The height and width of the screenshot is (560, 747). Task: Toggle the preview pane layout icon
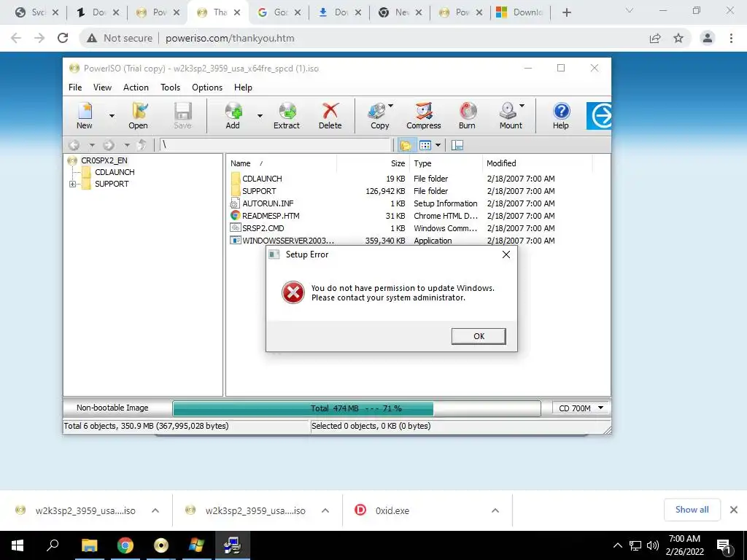pos(457,145)
